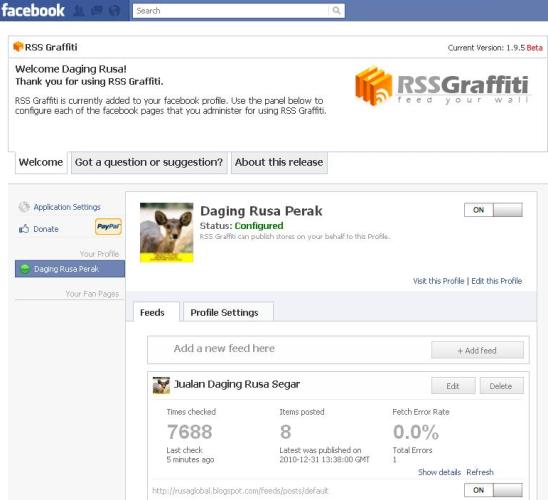
Task: Click the Items posted value 8
Action: [286, 432]
